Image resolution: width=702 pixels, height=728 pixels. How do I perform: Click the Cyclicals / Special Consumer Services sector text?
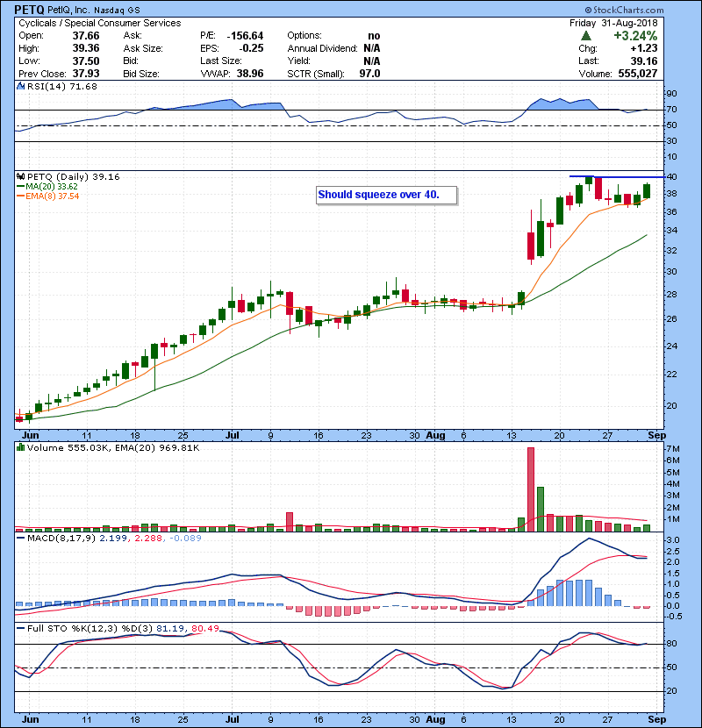[x=100, y=23]
